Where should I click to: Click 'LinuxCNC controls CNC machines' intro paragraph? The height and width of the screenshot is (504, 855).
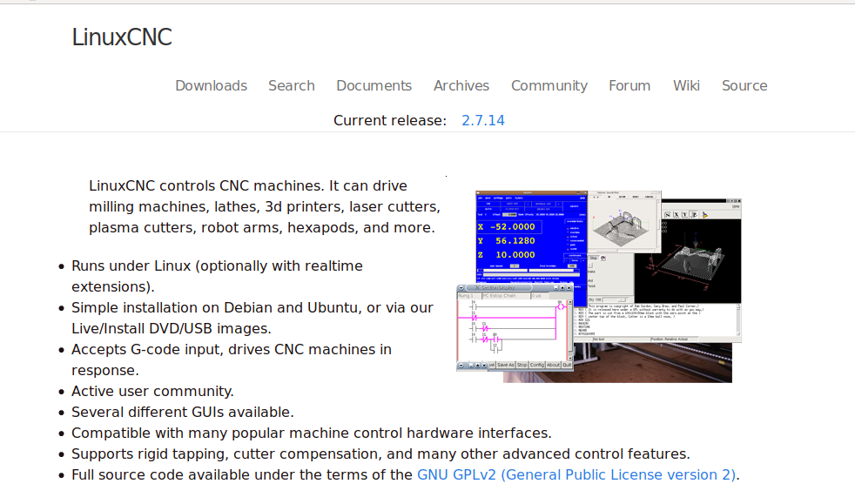265,206
